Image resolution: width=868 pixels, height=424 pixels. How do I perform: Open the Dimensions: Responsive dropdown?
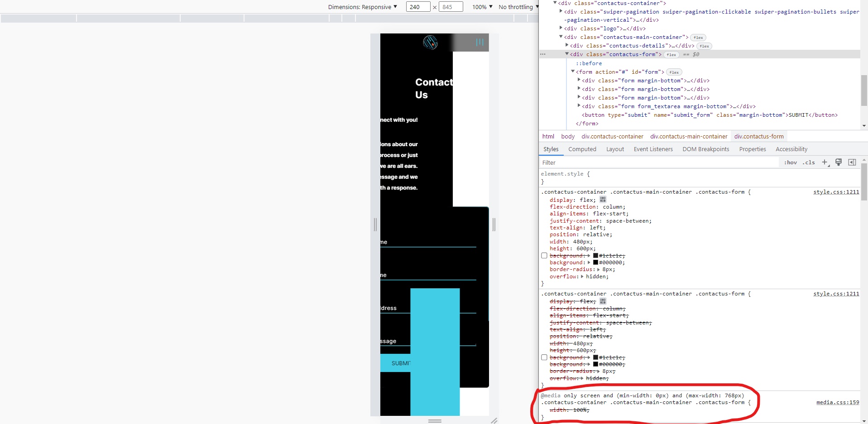[x=363, y=7]
